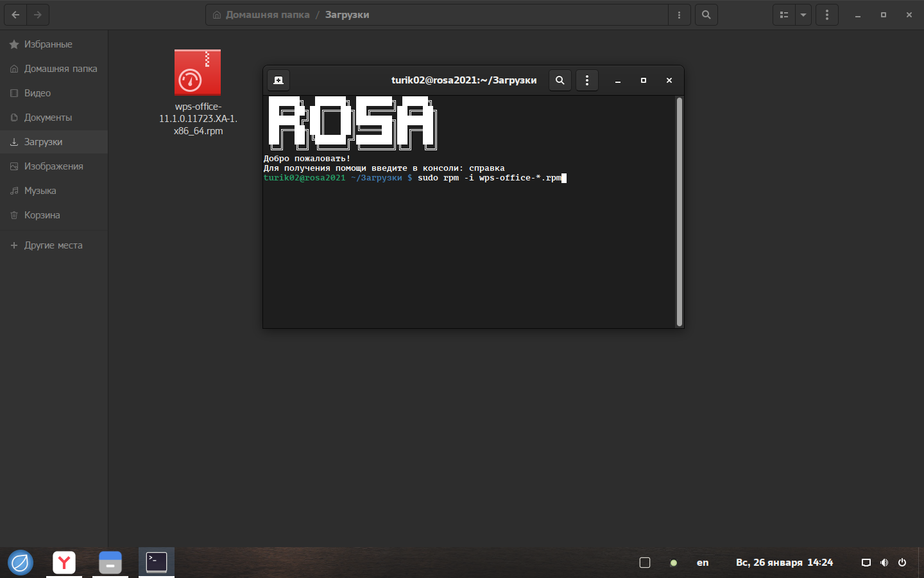This screenshot has height=578, width=924.
Task: Expand Другие места in sidebar
Action: (x=53, y=245)
